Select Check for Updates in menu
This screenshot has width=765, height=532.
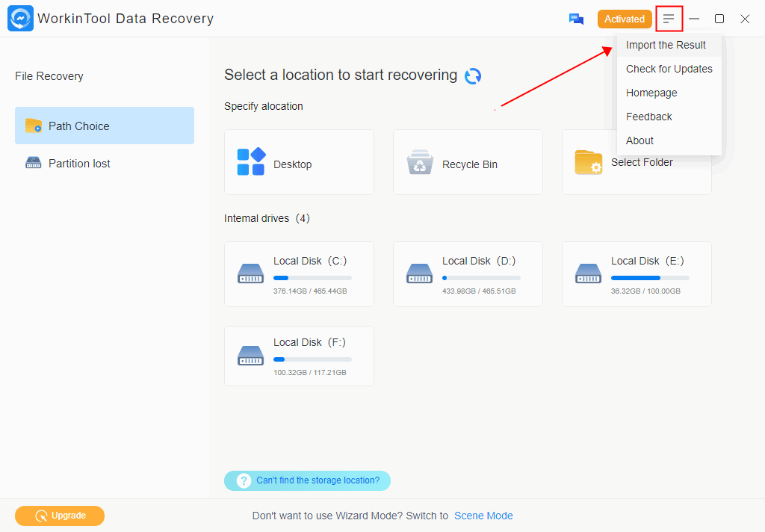tap(669, 69)
